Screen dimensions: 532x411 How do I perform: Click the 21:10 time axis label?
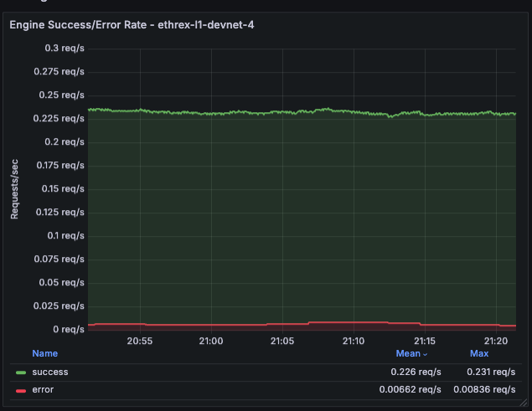pos(354,341)
